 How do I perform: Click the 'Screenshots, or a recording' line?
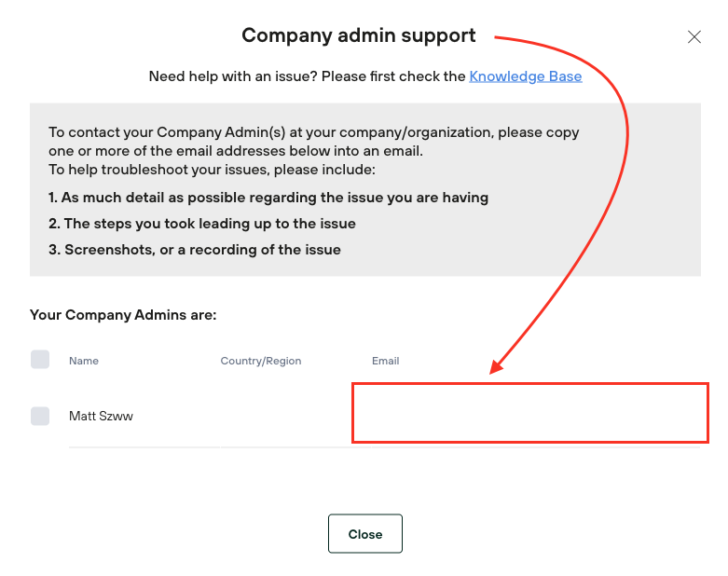[x=195, y=250]
